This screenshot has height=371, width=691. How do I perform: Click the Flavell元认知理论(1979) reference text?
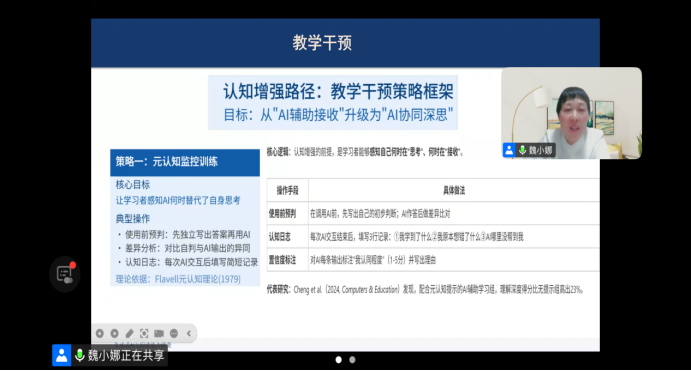point(197,279)
